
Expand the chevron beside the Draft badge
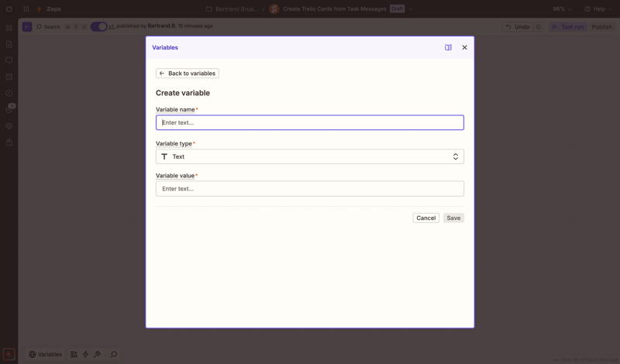(x=411, y=9)
